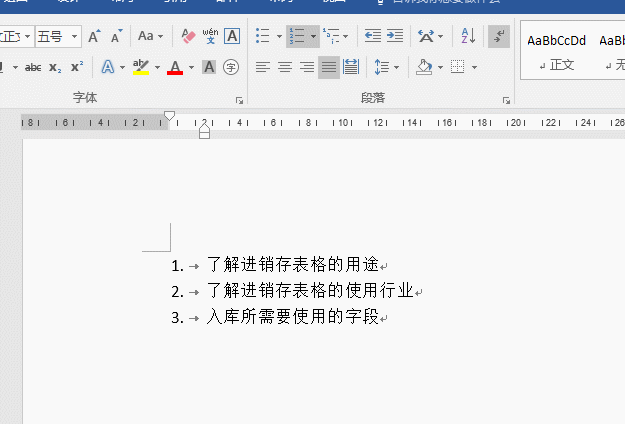Screen dimensions: 625x424
Task: Apply borders with border grid icon
Action: pyautogui.click(x=458, y=67)
